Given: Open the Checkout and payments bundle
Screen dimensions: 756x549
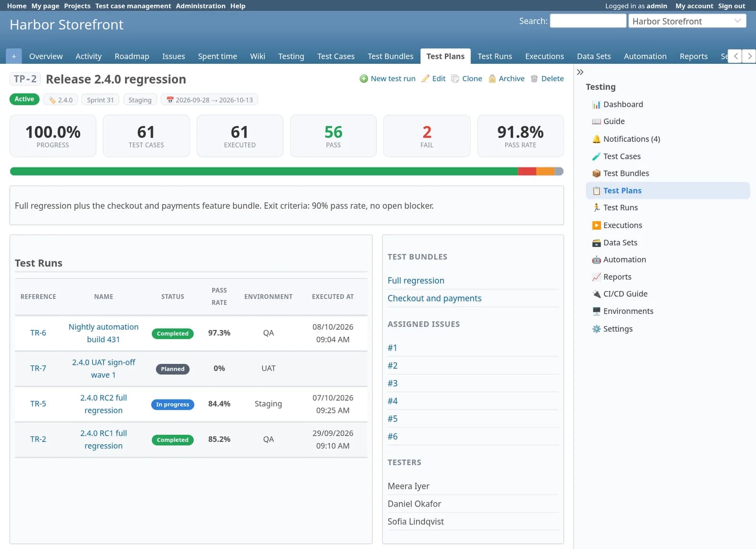Looking at the screenshot, I should click(x=434, y=298).
